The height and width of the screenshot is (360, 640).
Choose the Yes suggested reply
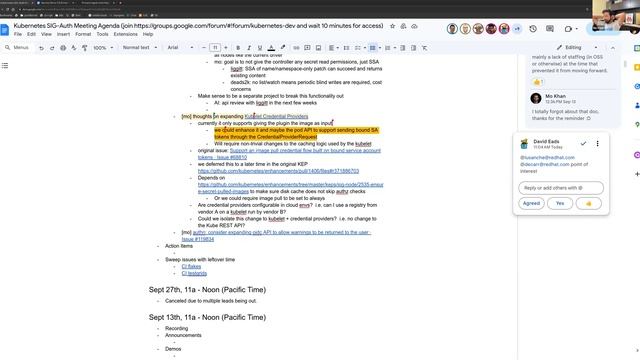(x=560, y=203)
